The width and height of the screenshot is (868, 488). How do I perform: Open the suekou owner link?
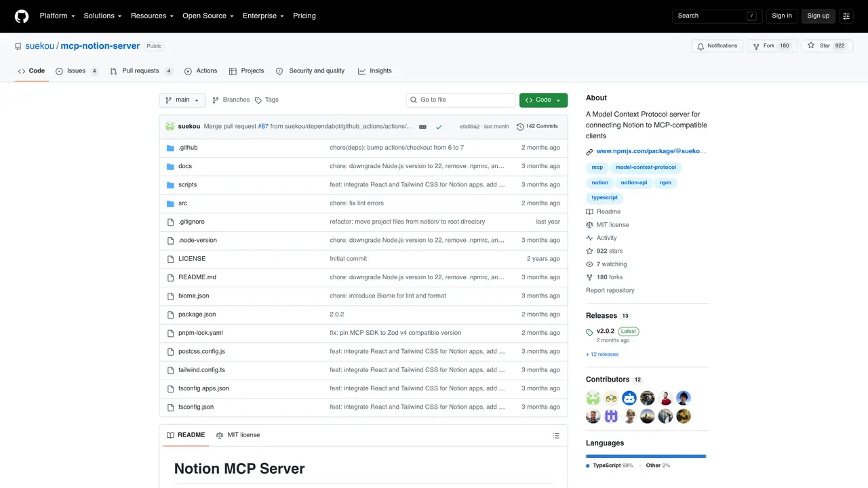tap(40, 46)
